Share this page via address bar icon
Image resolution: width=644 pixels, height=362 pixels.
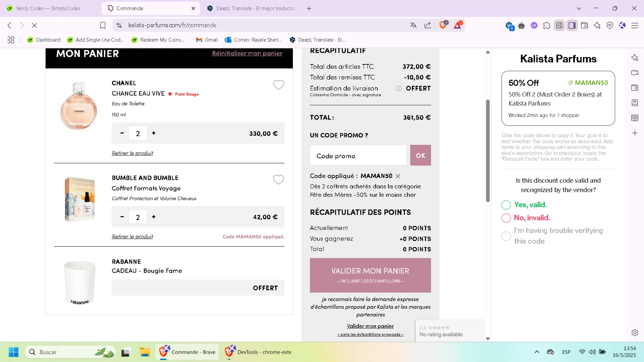click(x=428, y=25)
